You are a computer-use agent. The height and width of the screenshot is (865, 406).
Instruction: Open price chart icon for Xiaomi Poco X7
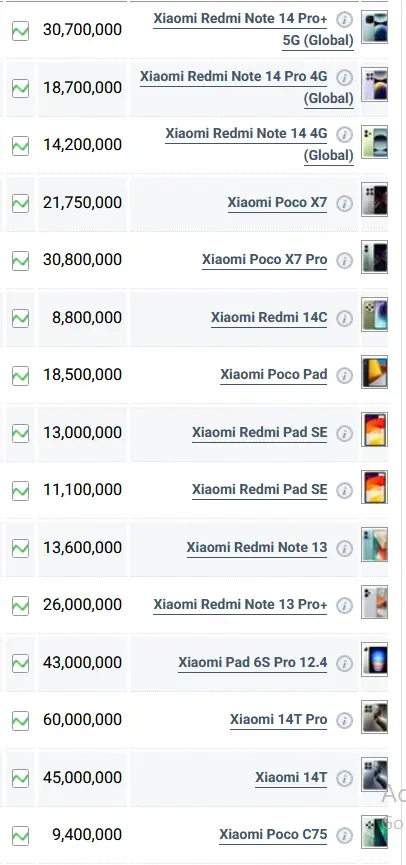coord(20,203)
